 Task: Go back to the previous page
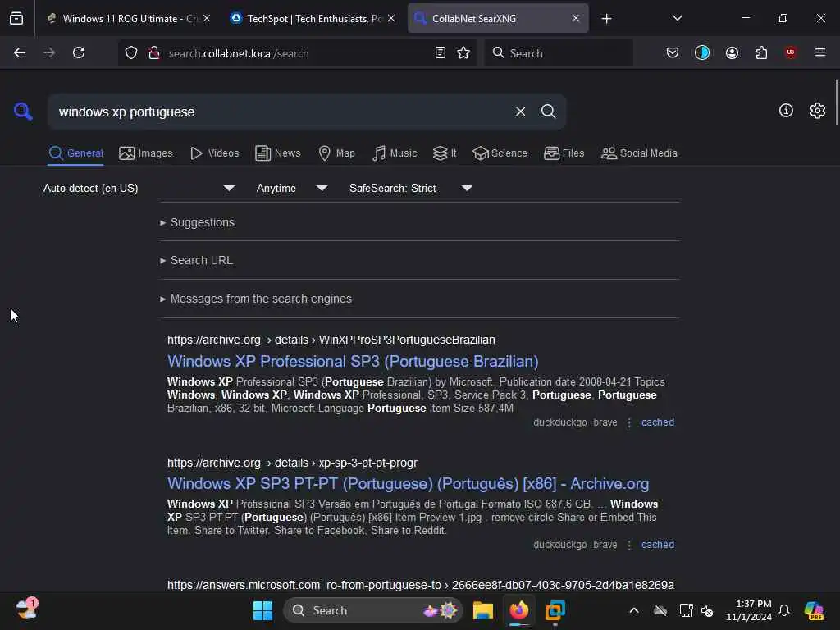pos(20,52)
